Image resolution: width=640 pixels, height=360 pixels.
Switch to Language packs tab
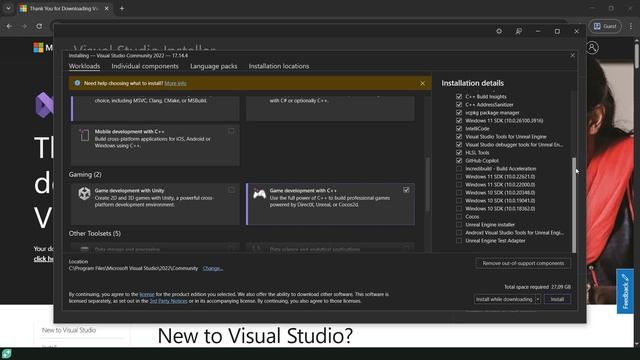point(213,66)
